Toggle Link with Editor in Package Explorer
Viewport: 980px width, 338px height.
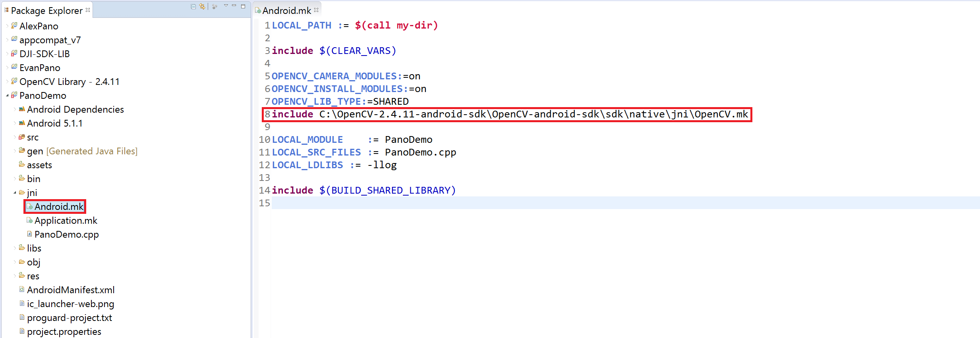point(202,6)
